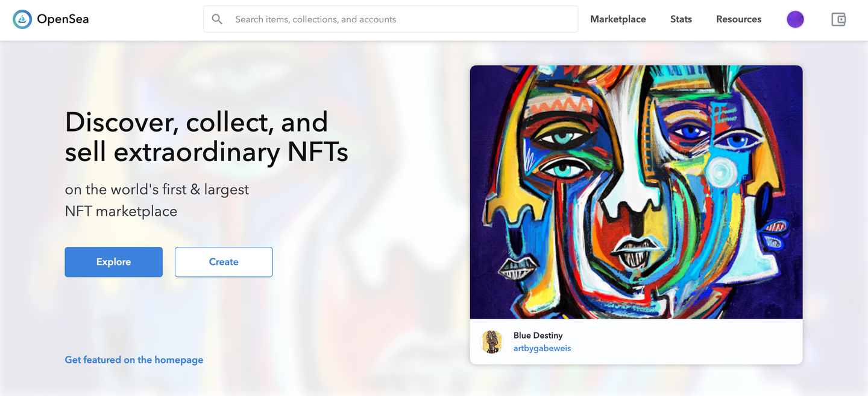
Task: Focus the search items and collections field
Action: 398,19
